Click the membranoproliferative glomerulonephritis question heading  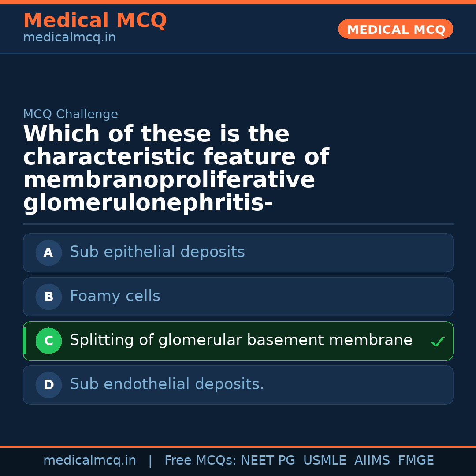coord(176,168)
